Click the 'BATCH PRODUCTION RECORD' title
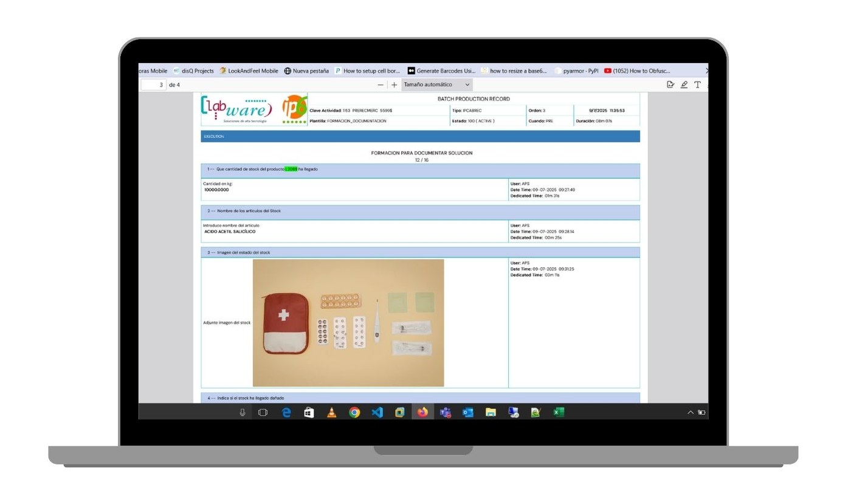This screenshot has height=504, width=851. tap(474, 98)
